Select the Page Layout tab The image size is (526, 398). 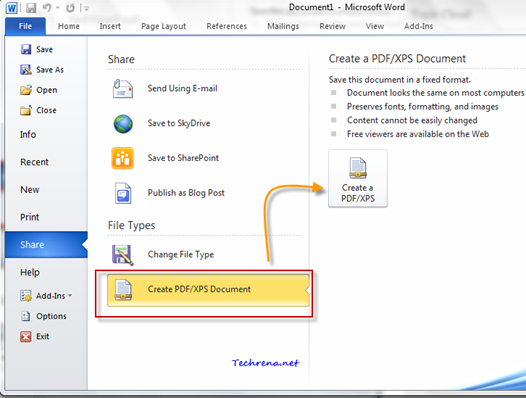point(163,27)
